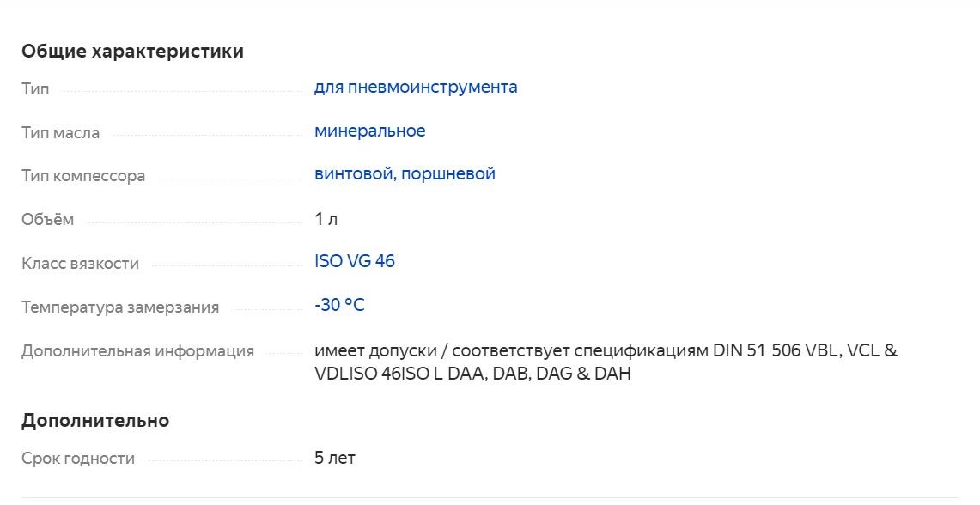Open the 'ISO VG 46' viscosity link
This screenshot has height=505, width=980.
[355, 261]
